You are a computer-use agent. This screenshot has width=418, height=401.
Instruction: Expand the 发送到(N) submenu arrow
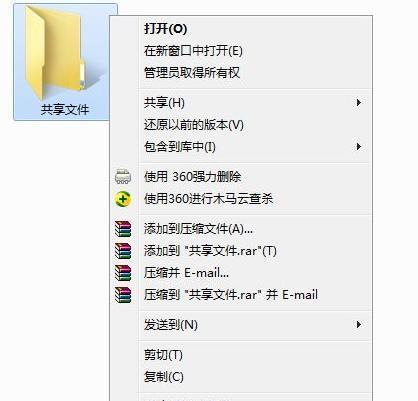click(359, 324)
